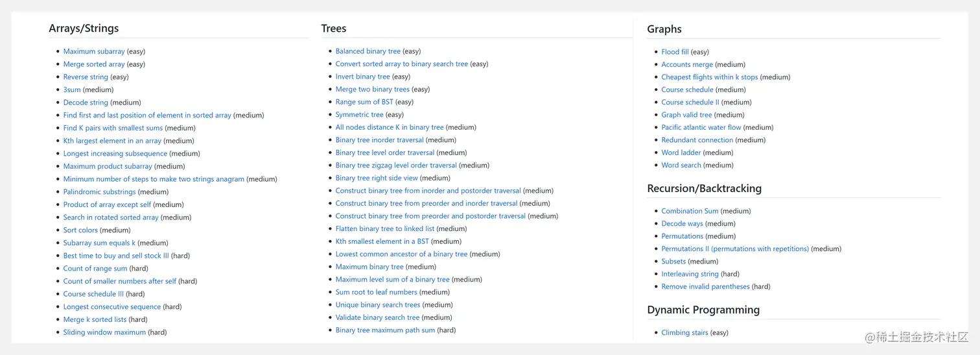This screenshot has height=355, width=980.
Task: Open Validate binary search tree link
Action: 378,317
